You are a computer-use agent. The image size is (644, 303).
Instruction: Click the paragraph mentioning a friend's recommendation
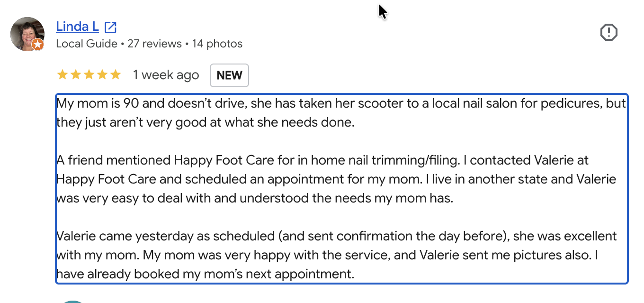pyautogui.click(x=336, y=179)
